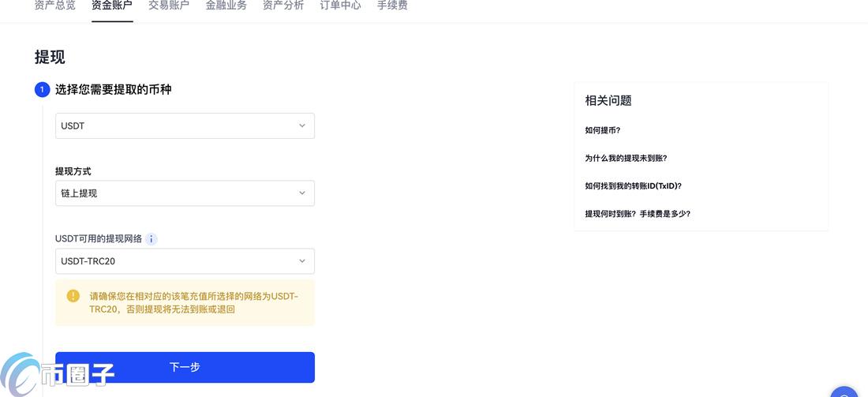Open 为什么我的提现未到账? help link
The image size is (868, 397).
[x=626, y=159]
